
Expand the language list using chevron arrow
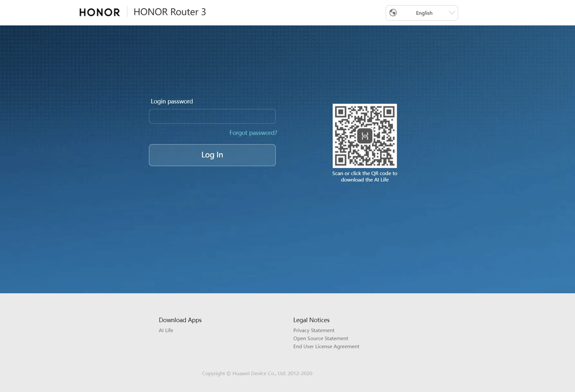click(x=452, y=13)
